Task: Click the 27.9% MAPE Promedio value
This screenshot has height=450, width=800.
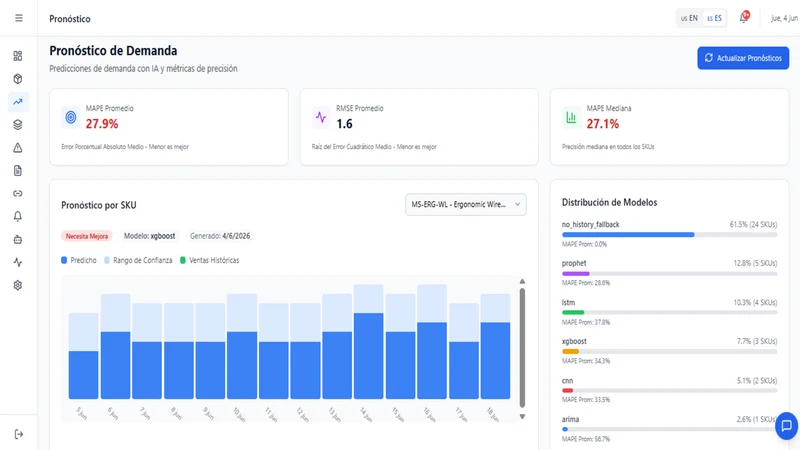Action: (x=102, y=124)
